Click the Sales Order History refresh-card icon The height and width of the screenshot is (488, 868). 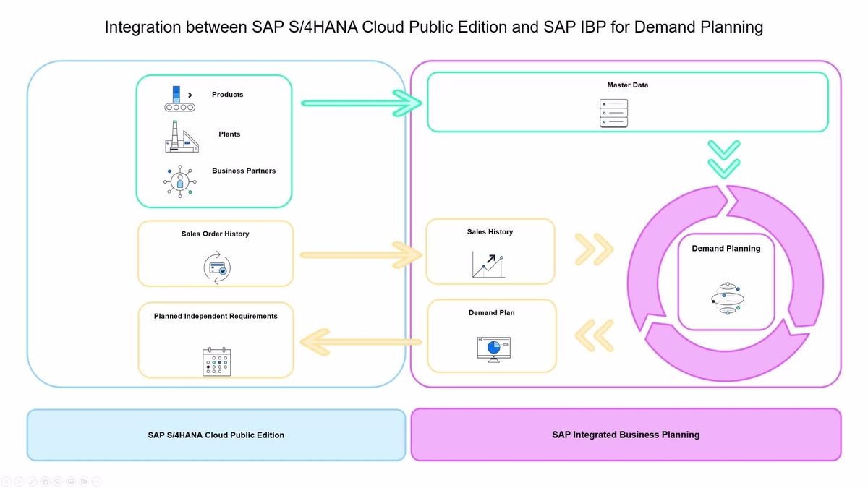tap(216, 267)
